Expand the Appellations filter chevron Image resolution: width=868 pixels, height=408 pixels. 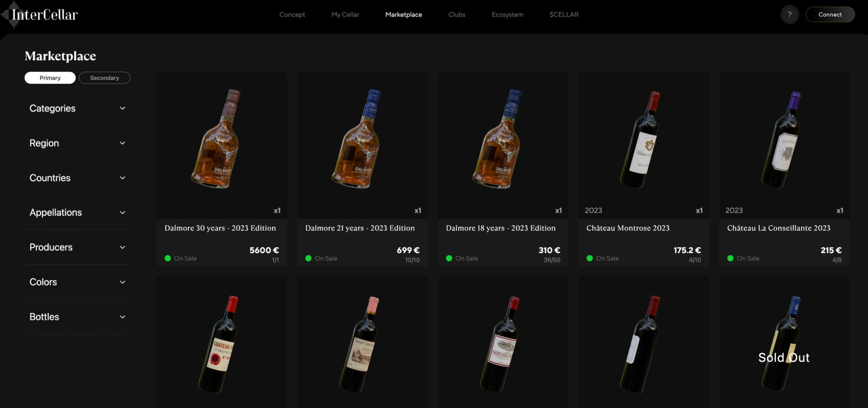tap(122, 213)
